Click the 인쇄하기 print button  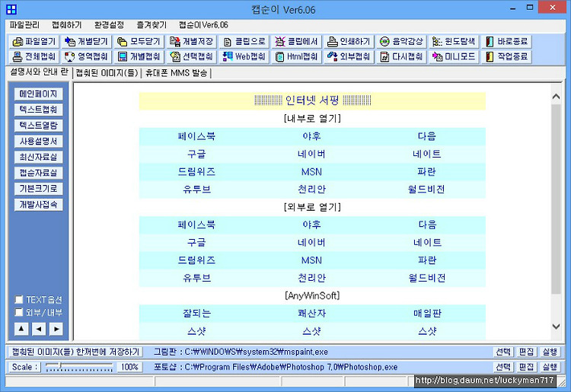coord(349,42)
